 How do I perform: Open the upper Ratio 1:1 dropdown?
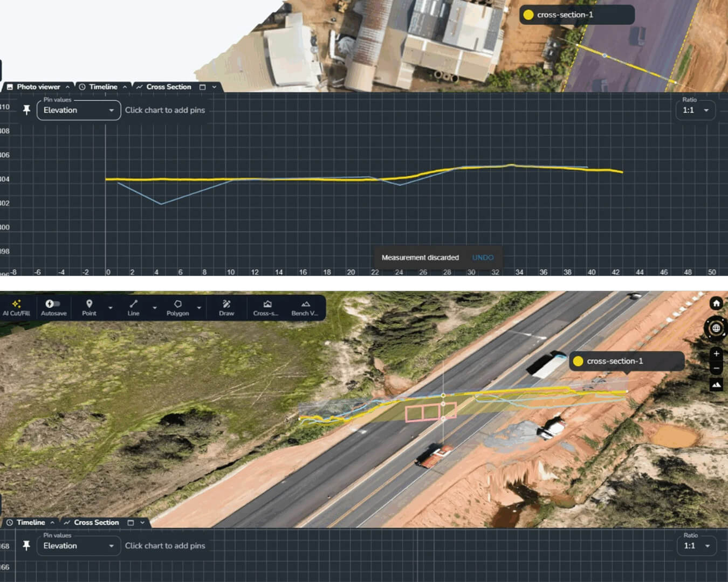pyautogui.click(x=695, y=110)
